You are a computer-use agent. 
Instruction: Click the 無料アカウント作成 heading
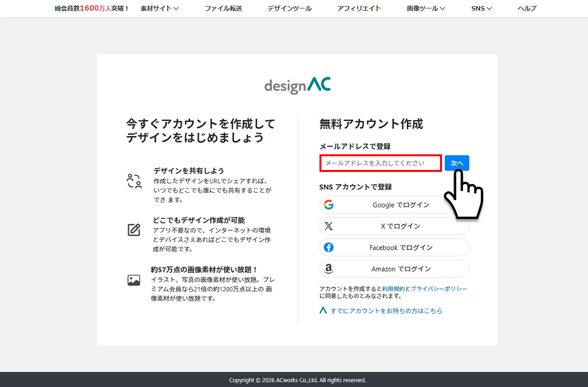[371, 124]
